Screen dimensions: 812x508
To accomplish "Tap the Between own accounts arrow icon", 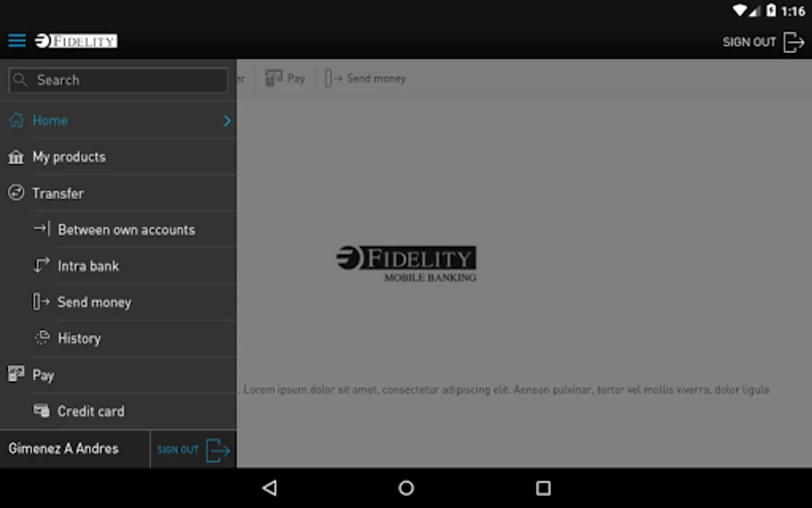I will 42,229.
